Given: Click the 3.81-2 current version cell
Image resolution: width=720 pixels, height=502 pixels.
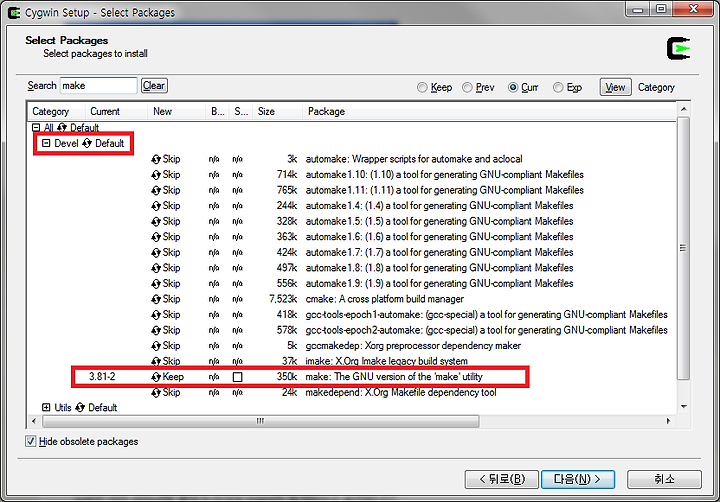Looking at the screenshot, I should [x=102, y=377].
